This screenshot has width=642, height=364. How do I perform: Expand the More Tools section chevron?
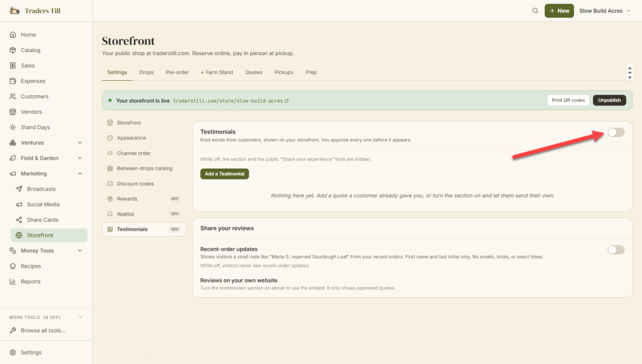80,317
